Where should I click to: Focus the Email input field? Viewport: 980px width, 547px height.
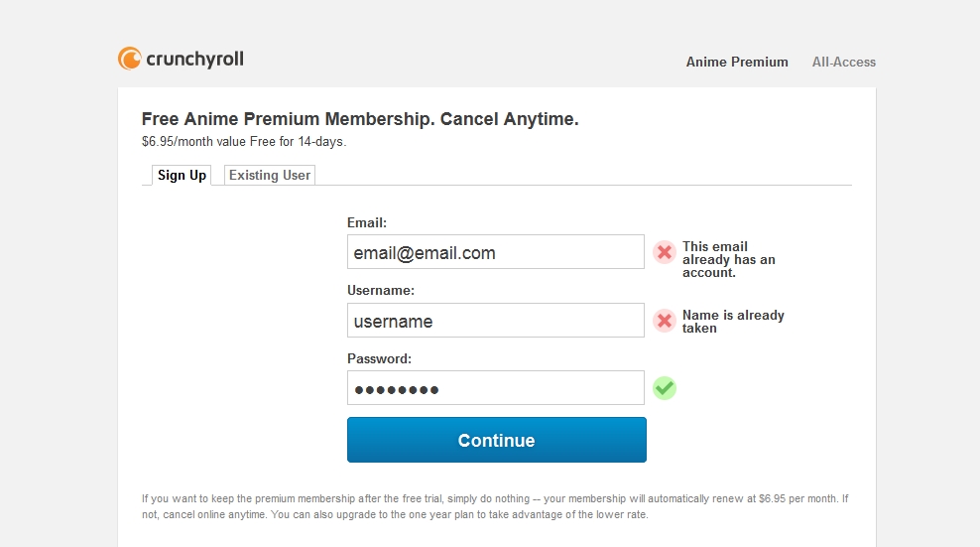[496, 252]
